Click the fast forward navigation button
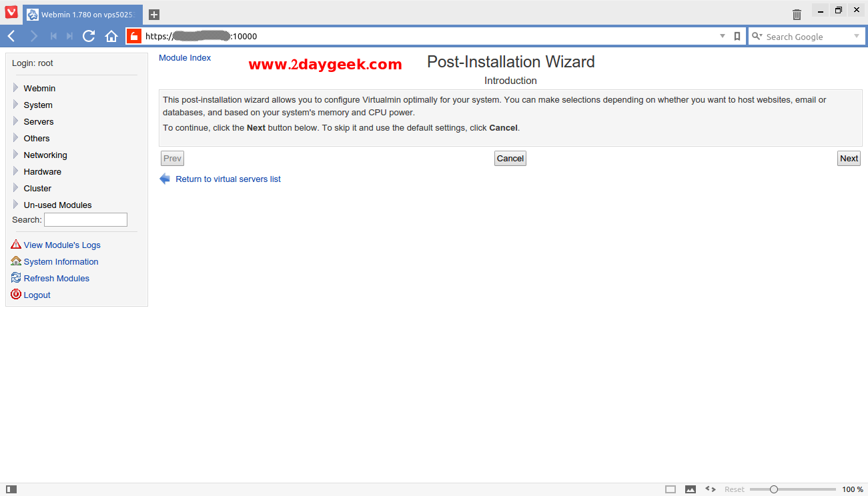 click(69, 36)
